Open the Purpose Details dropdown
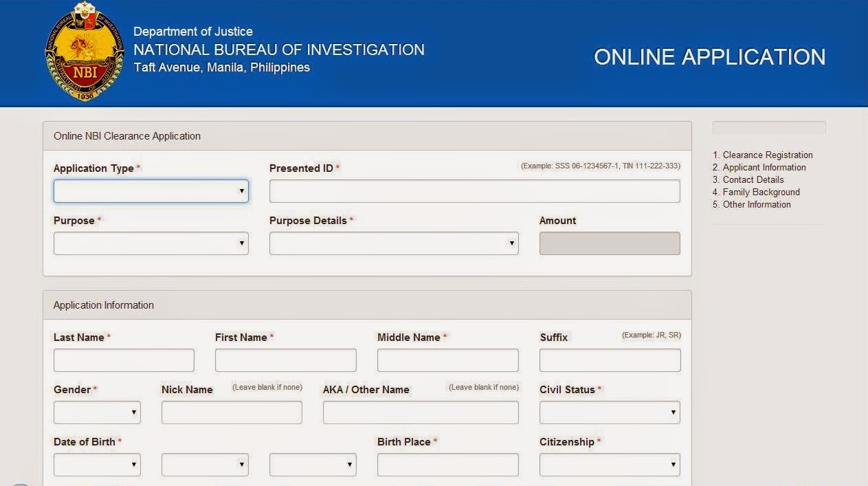 coord(394,243)
